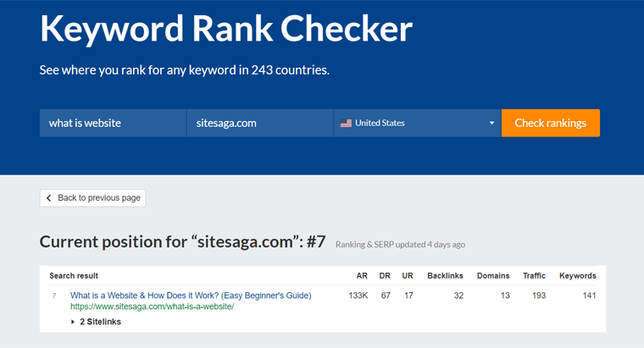Click the Traffic column header
This screenshot has height=348, width=644.
click(534, 276)
